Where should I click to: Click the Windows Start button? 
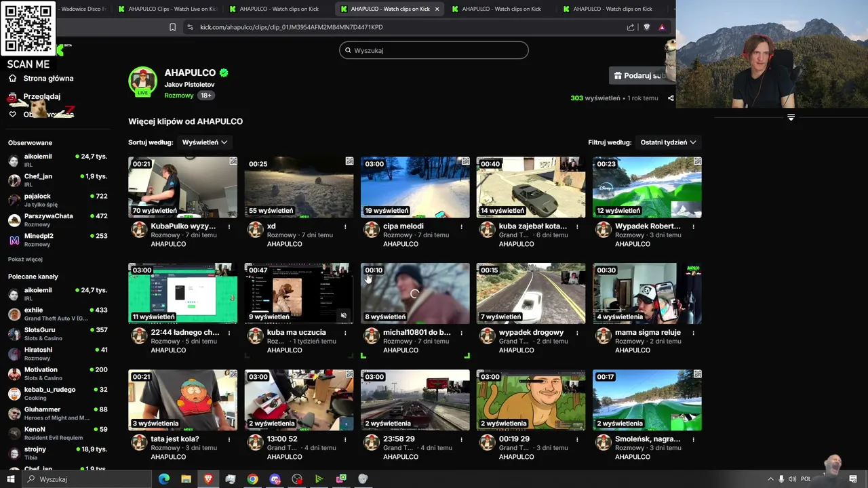click(x=11, y=479)
